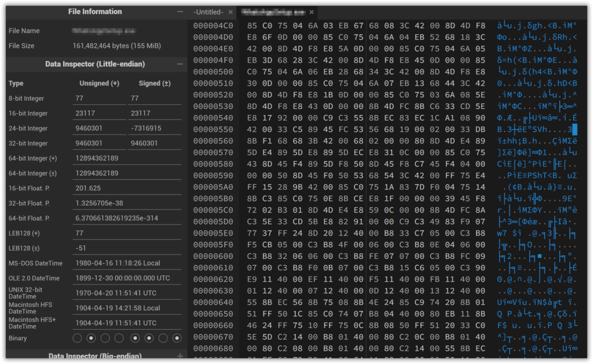Click the minus icon on File Information header

(180, 11)
